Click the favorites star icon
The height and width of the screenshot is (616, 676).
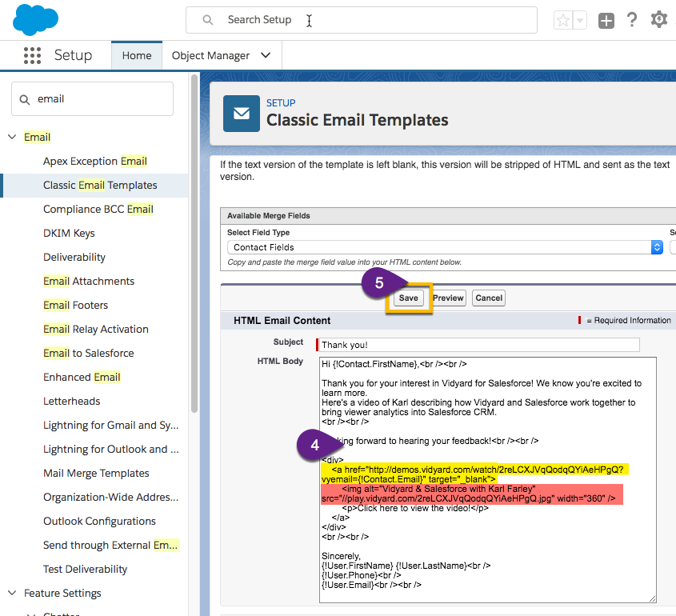tap(563, 21)
